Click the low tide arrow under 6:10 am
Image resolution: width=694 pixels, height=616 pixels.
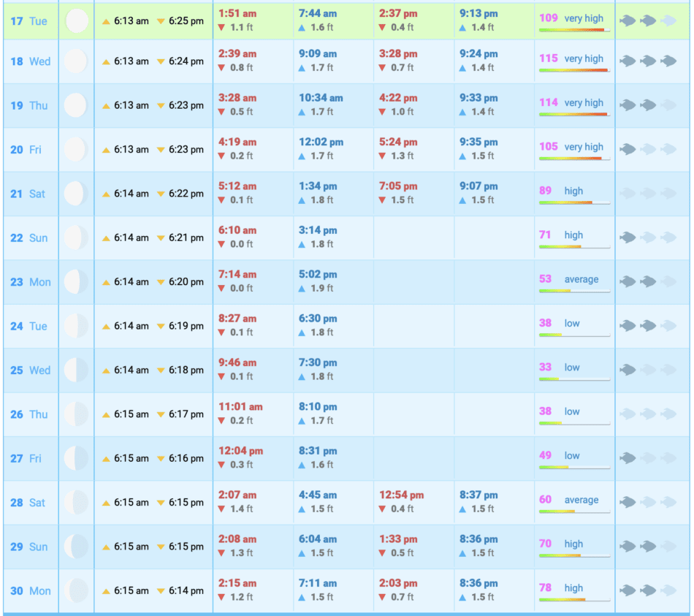click(222, 245)
